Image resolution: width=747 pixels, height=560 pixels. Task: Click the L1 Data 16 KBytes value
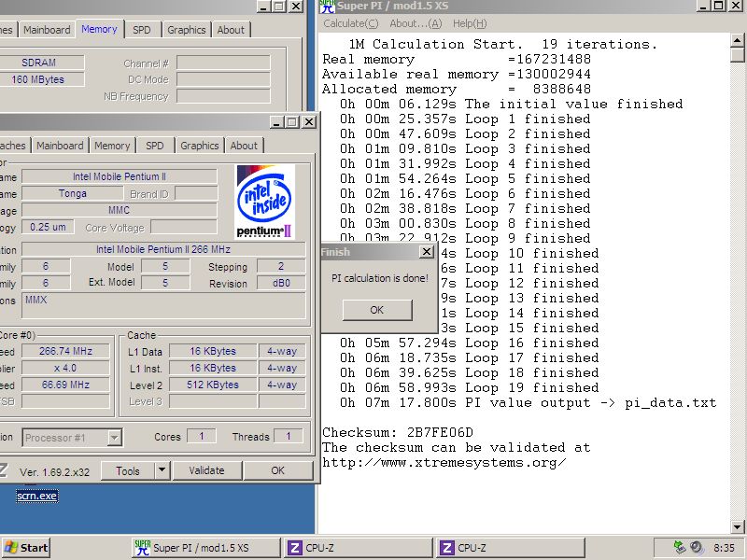pos(213,351)
